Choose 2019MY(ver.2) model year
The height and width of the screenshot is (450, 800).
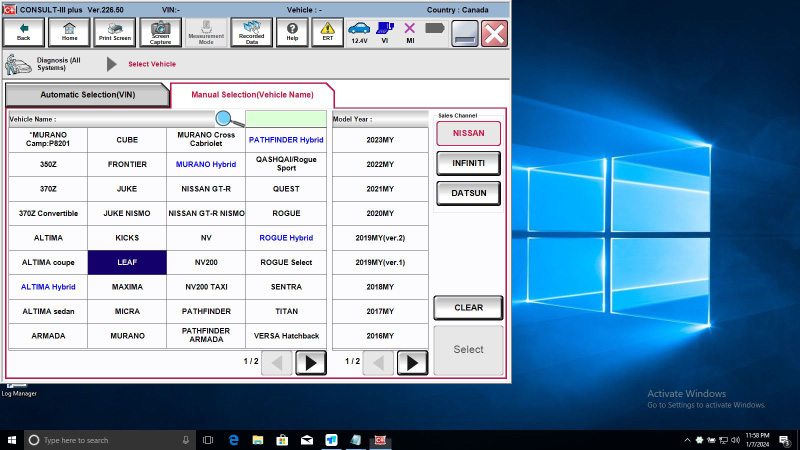click(x=380, y=238)
